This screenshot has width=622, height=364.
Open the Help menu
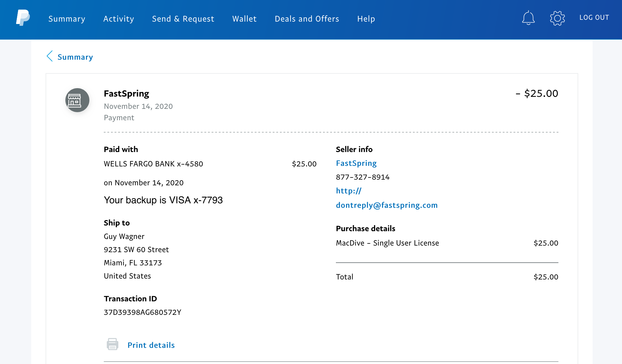coord(366,19)
